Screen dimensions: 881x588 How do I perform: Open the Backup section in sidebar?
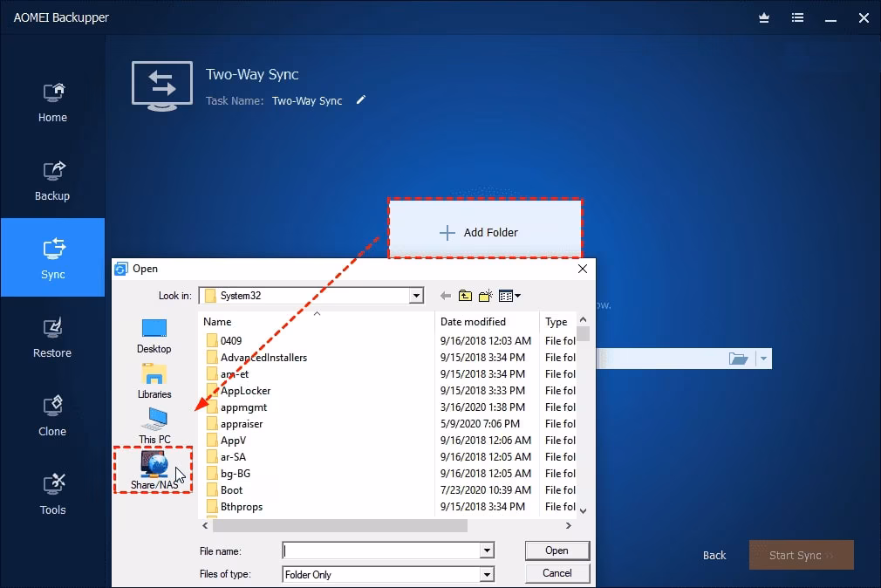tap(52, 181)
